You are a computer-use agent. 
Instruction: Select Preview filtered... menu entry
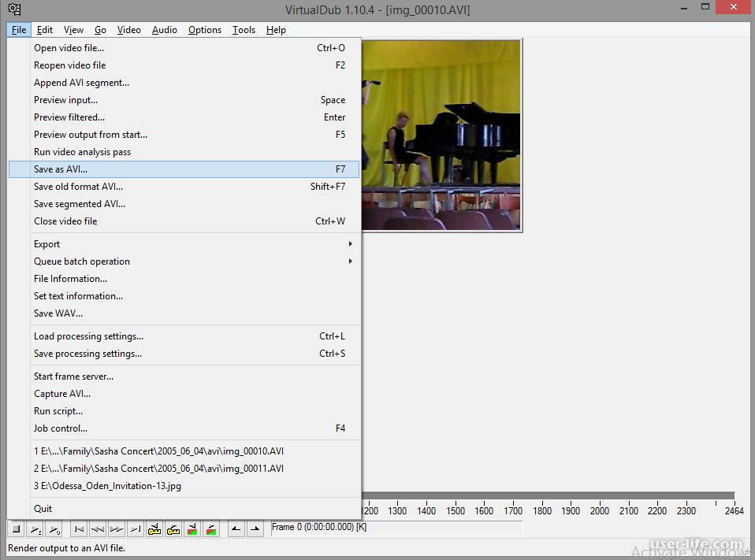click(184, 117)
